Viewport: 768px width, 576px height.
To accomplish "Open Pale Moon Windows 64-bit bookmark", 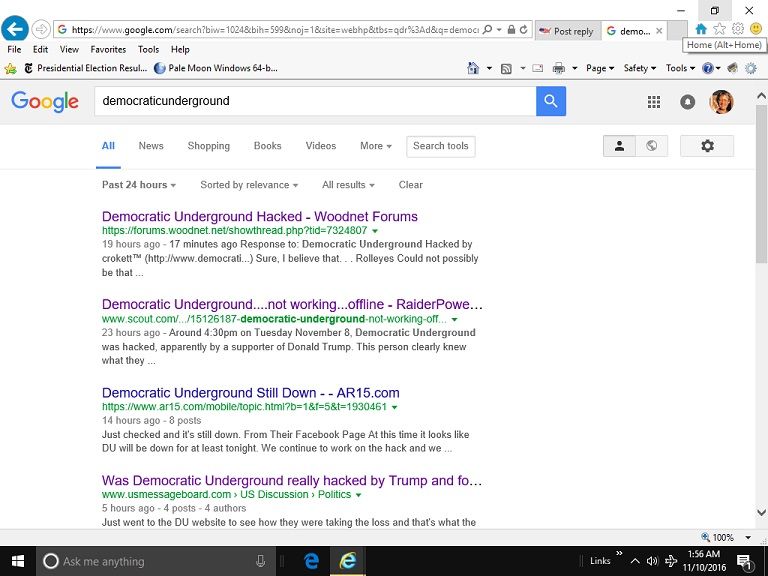I will coord(216,68).
